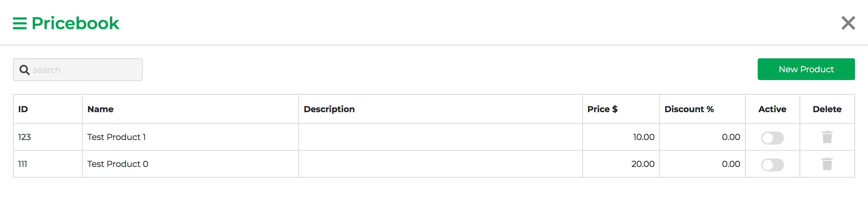
Task: Focus the product search field
Action: point(84,70)
